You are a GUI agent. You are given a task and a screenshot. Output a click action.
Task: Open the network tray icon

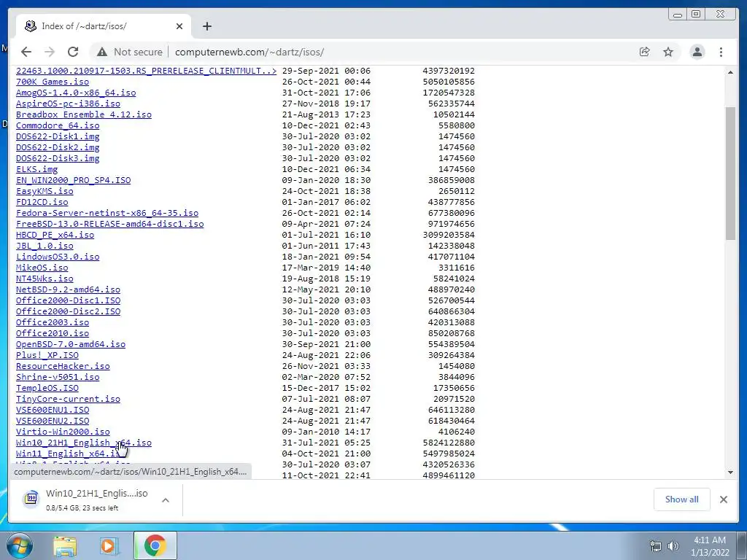point(656,546)
